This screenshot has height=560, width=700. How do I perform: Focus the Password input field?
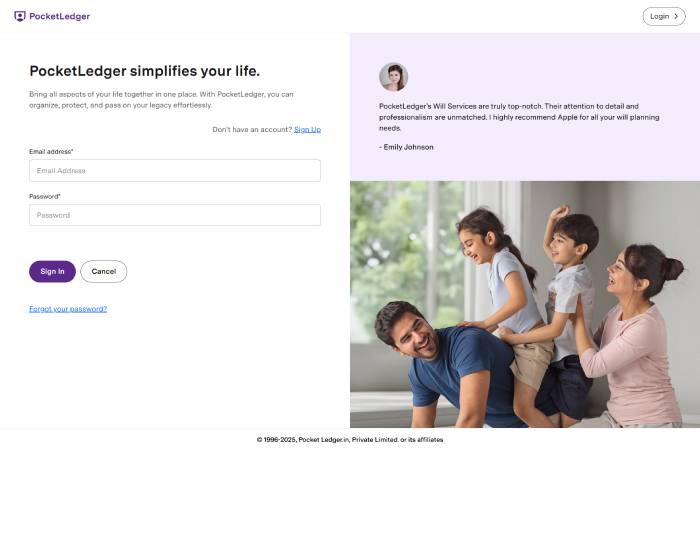click(x=175, y=215)
